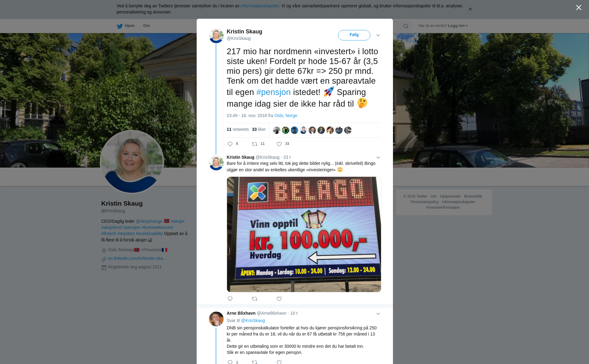Retweet the main lotto tweet
This screenshot has height=364, width=589.
tap(255, 144)
